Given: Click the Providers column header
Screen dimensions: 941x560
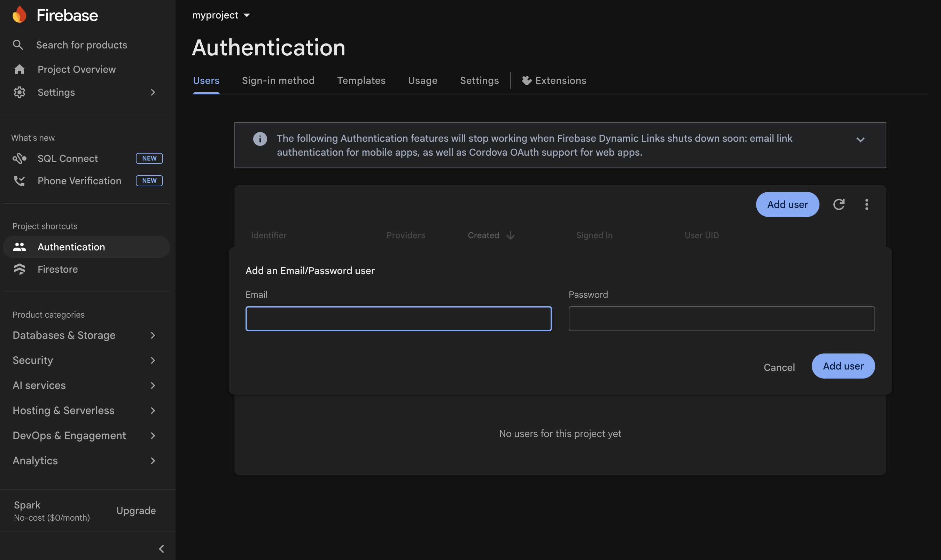Looking at the screenshot, I should (x=406, y=235).
